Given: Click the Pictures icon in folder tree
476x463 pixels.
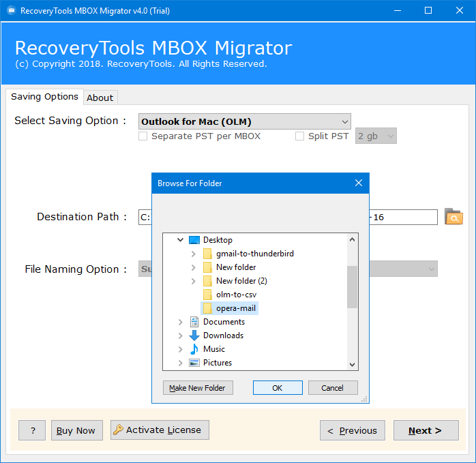Looking at the screenshot, I should (x=194, y=363).
